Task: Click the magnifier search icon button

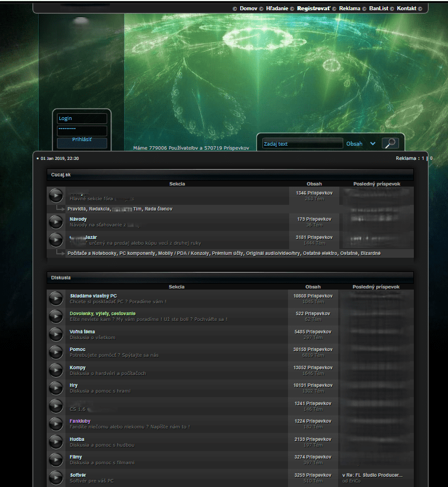Action: click(x=390, y=143)
